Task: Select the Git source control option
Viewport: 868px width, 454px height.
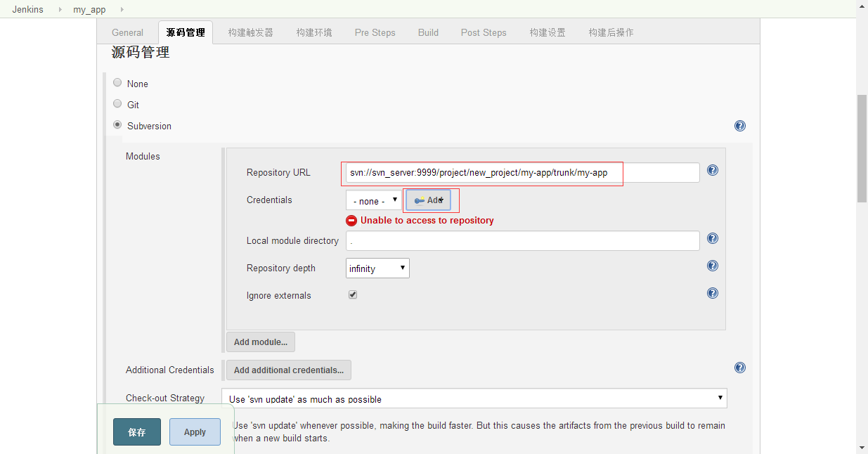Action: click(x=117, y=103)
